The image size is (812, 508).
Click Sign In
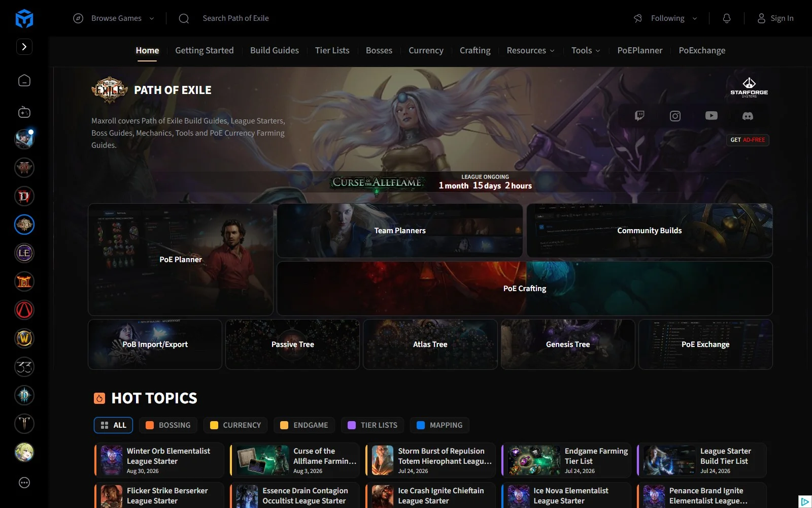[x=775, y=18]
